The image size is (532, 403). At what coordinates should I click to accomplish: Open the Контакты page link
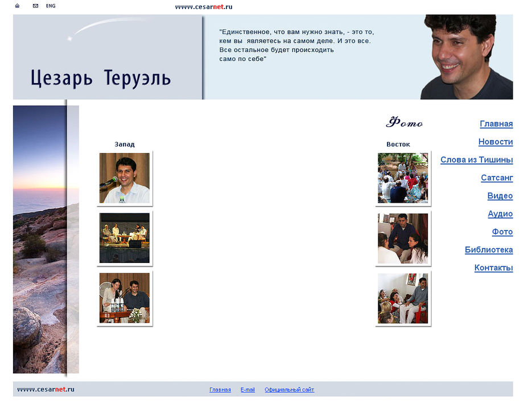click(x=493, y=268)
